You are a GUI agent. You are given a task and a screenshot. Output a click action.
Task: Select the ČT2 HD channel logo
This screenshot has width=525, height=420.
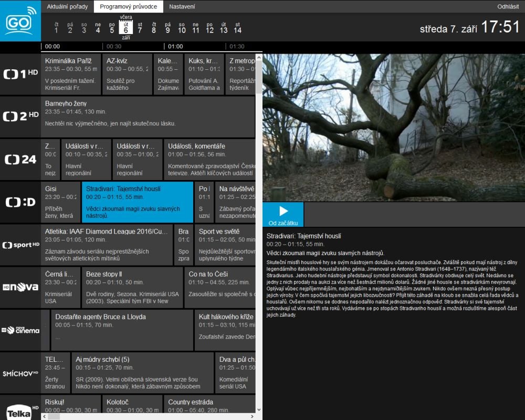pos(20,117)
